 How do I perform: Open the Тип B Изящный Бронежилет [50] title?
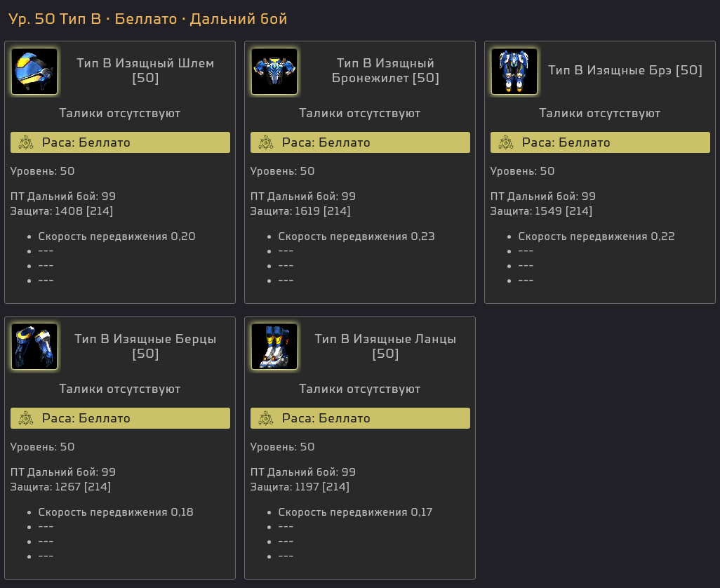(x=385, y=71)
